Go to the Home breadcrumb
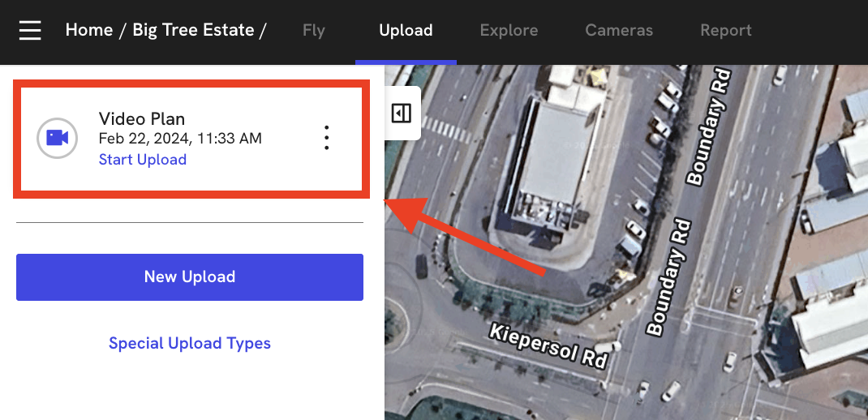Image resolution: width=868 pixels, height=420 pixels. (x=88, y=31)
